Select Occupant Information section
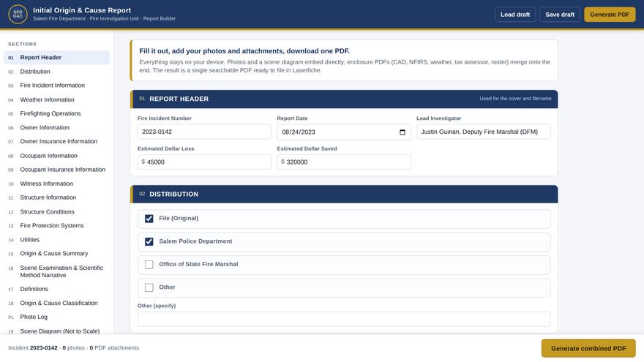 (56, 156)
